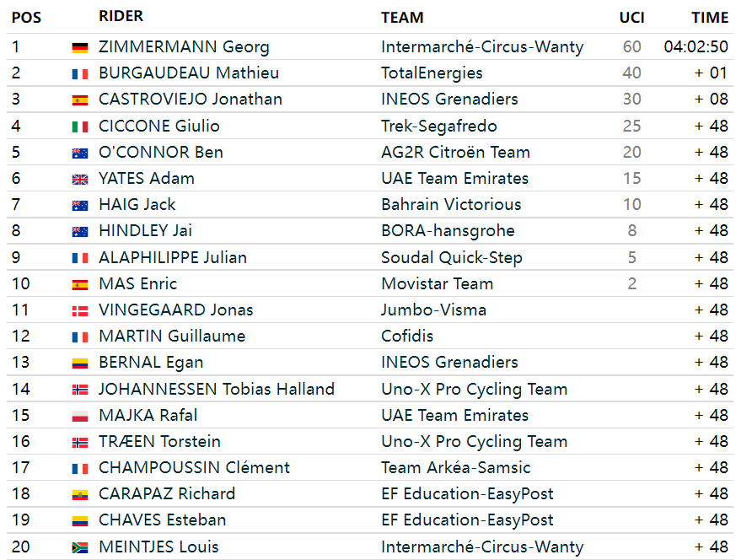Open the Soudal Quick-Step team link
This screenshot has height=560, width=752.
click(452, 258)
